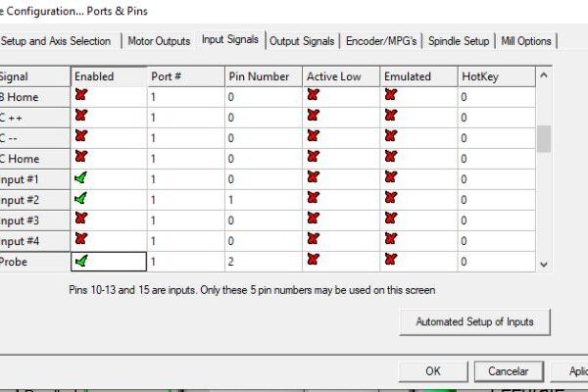The image size is (588, 392).
Task: Confirm settings with the OK button
Action: tap(432, 371)
